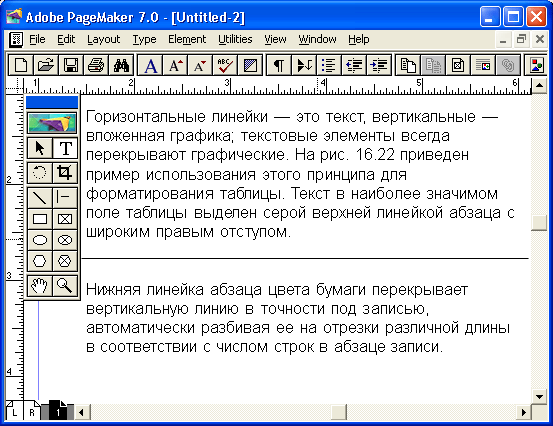Select the Constrained Line tool
Screen dimensions: 553x426
click(x=65, y=197)
